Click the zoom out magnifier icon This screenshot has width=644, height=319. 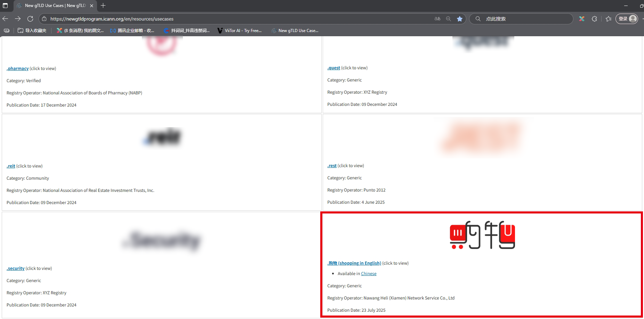[449, 19]
